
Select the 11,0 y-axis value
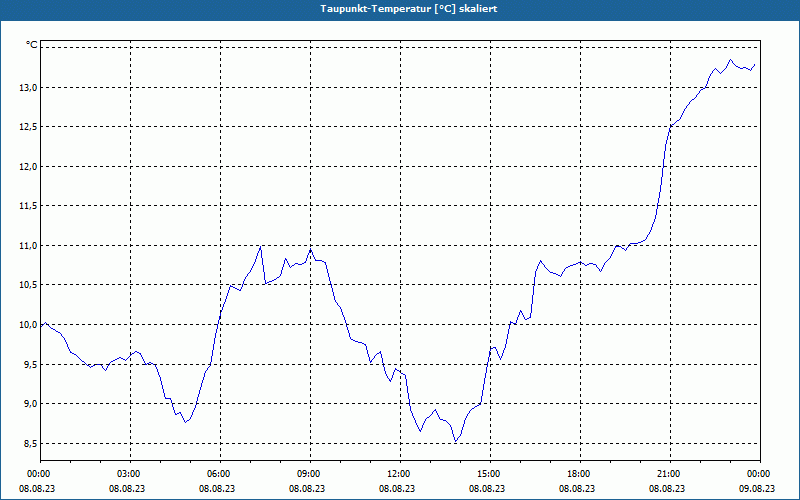coord(29,245)
